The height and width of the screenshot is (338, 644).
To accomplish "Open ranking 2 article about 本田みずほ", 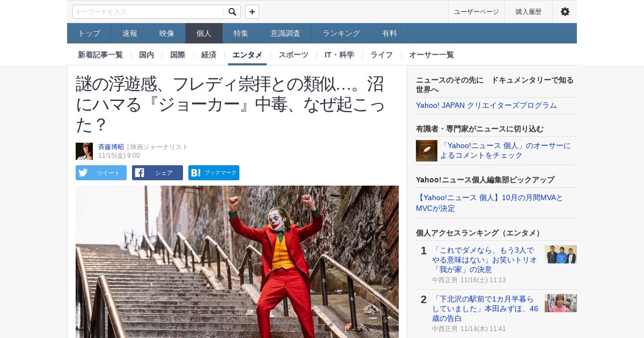I will click(485, 308).
